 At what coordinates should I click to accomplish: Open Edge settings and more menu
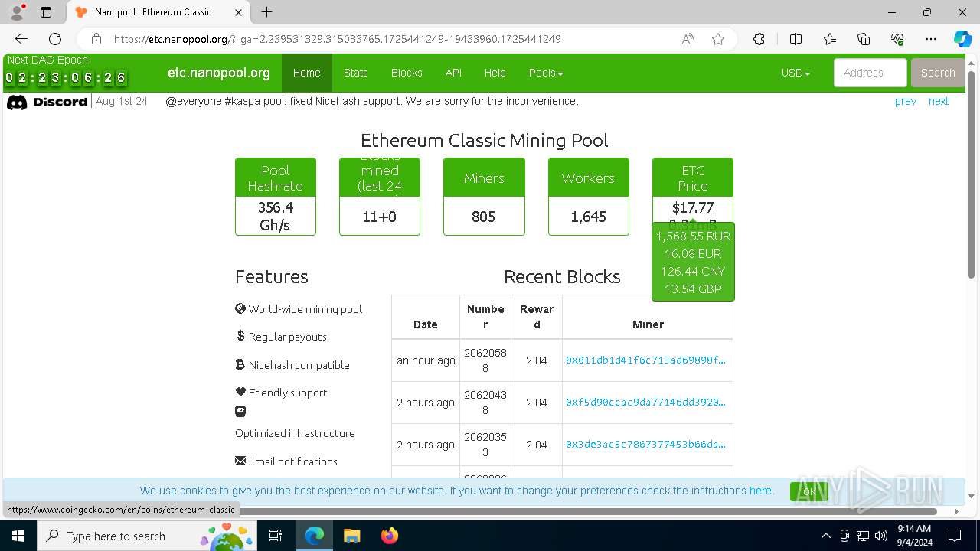pos(931,39)
